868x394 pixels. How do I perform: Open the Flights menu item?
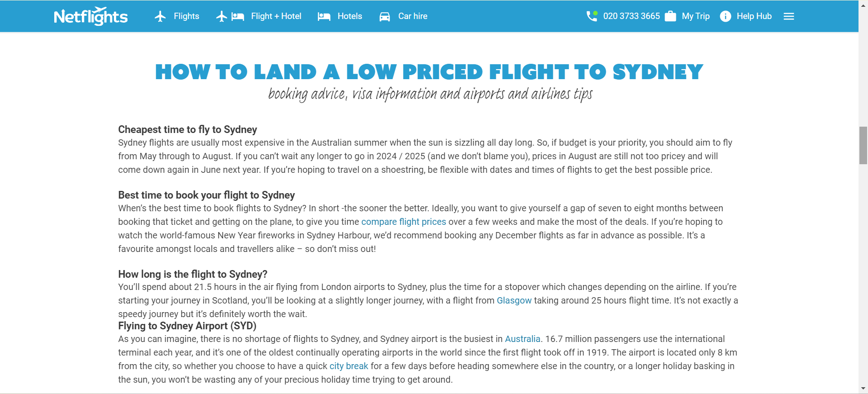(x=186, y=16)
